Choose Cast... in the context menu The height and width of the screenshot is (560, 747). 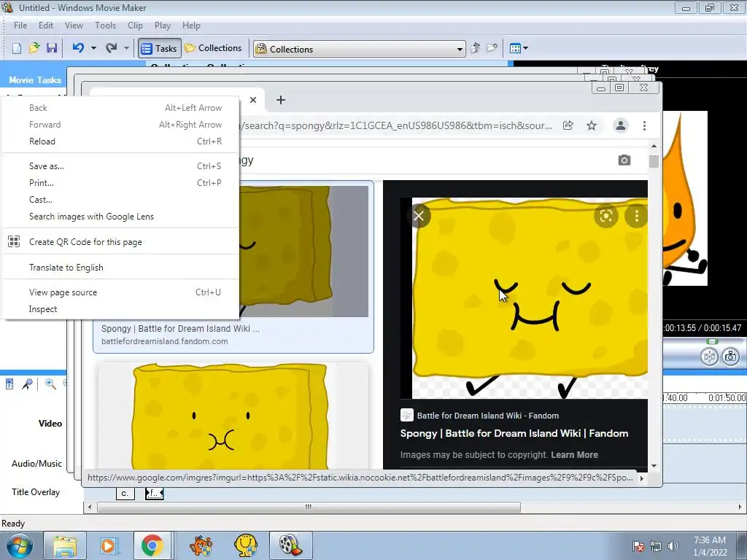(x=120, y=200)
